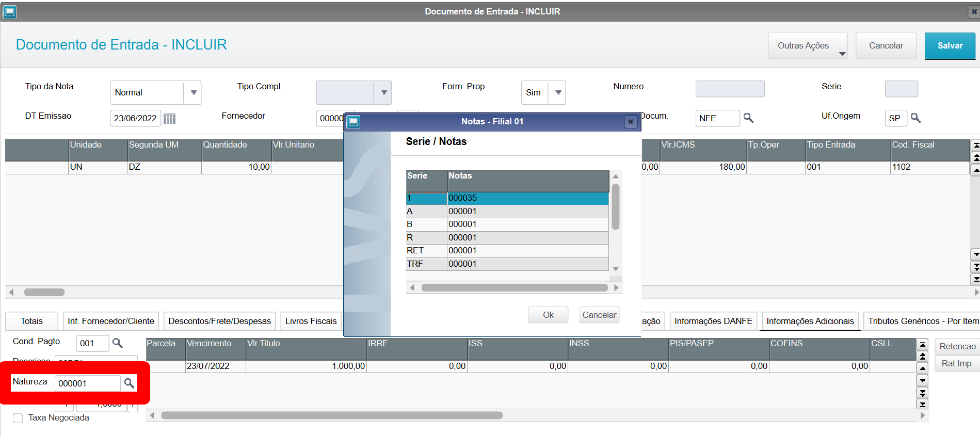
Task: Confirm the Notas dialog with Ok
Action: pyautogui.click(x=548, y=315)
